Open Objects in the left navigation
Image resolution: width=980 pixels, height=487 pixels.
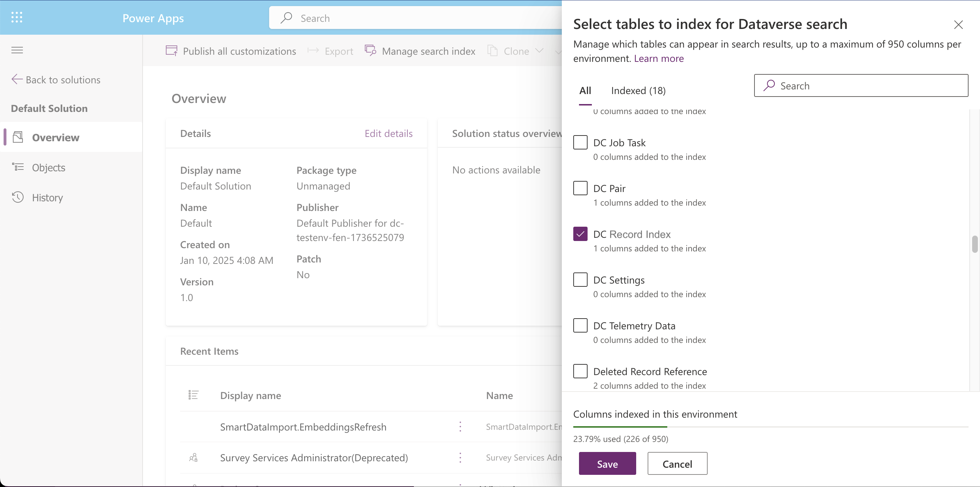tap(71, 167)
